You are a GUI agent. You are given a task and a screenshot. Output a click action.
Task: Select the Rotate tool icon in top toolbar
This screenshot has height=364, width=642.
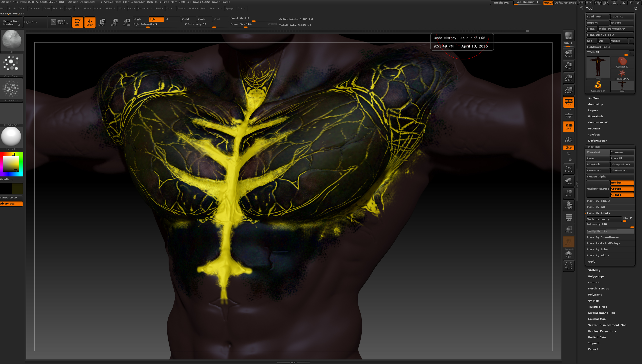click(x=126, y=22)
